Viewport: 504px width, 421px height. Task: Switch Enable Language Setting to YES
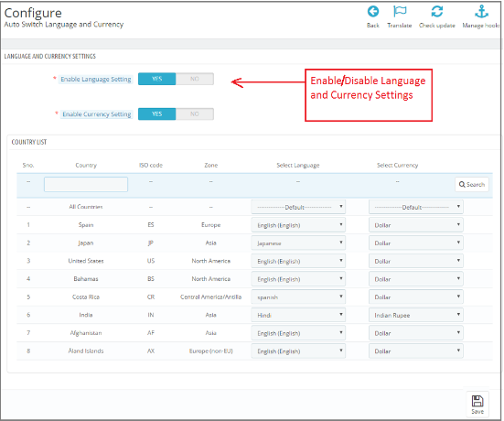[x=156, y=79]
